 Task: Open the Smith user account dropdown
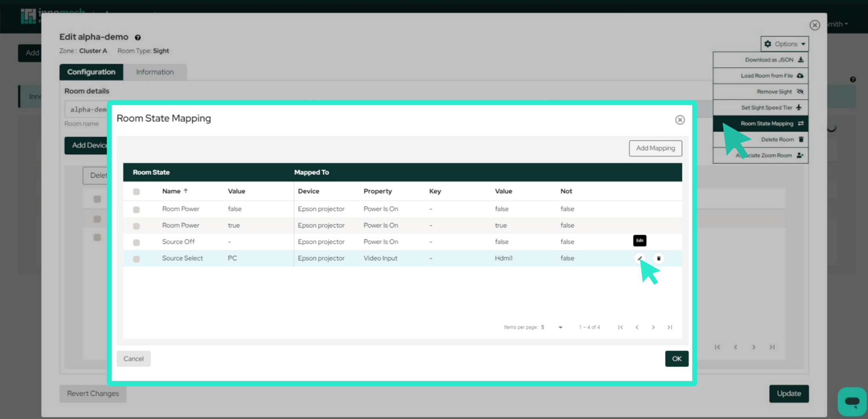[836, 24]
